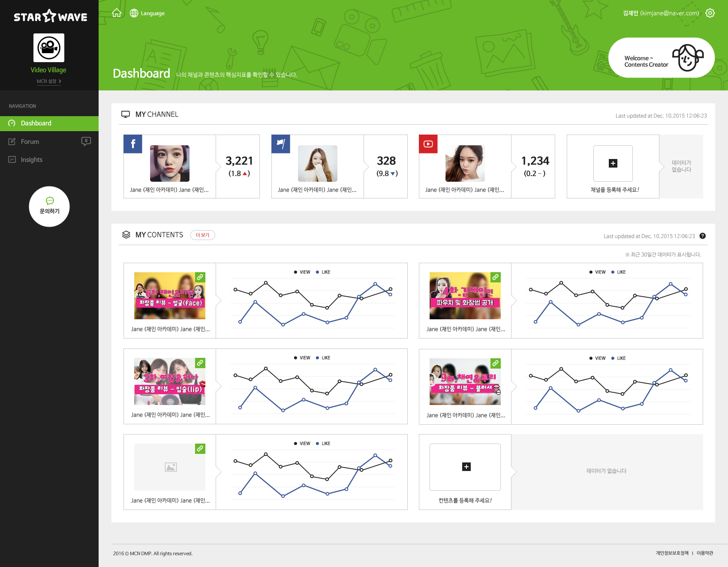
Task: Open Forum from the navigation
Action: [30, 142]
